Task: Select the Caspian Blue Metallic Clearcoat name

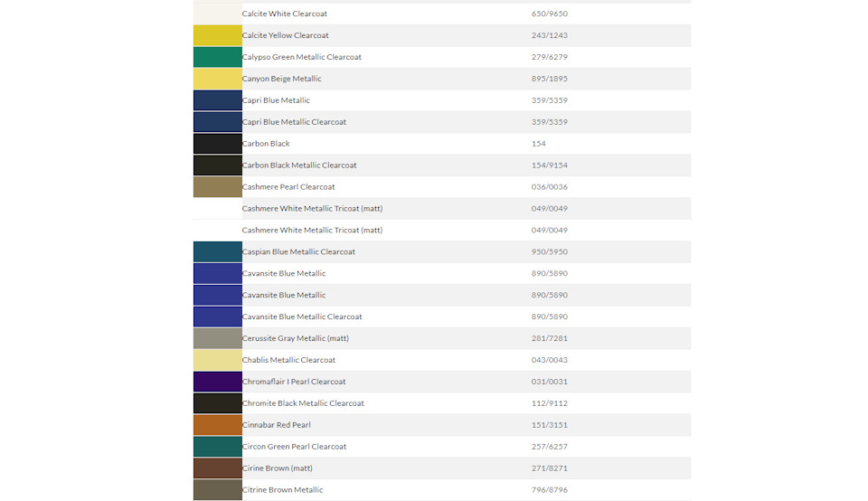Action: click(298, 252)
